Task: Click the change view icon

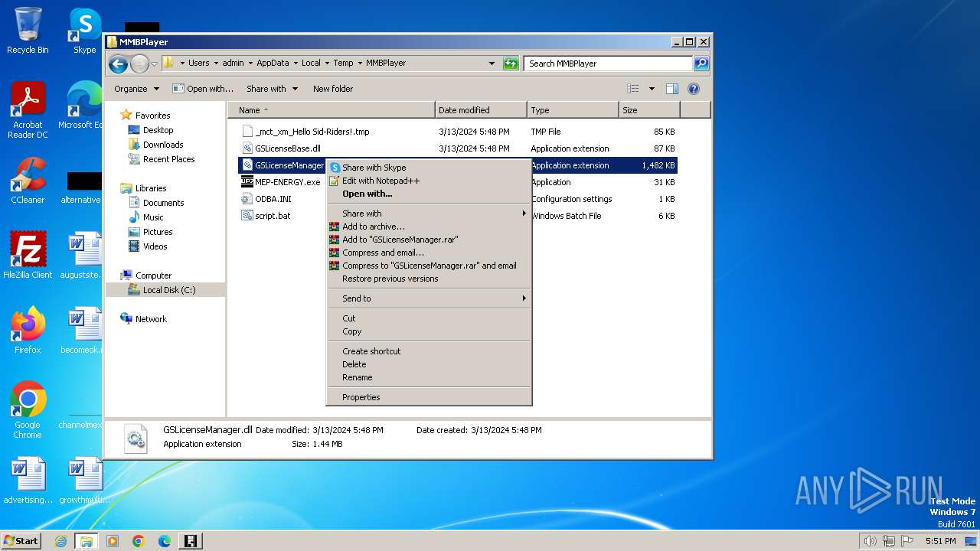Action: [632, 89]
